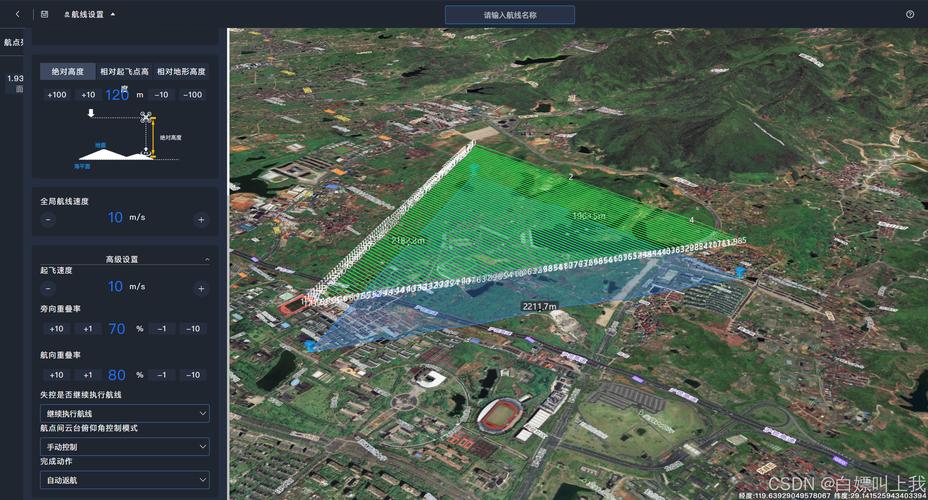928x500 pixels.
Task: Open the 航线设置 menu
Action: (x=90, y=15)
